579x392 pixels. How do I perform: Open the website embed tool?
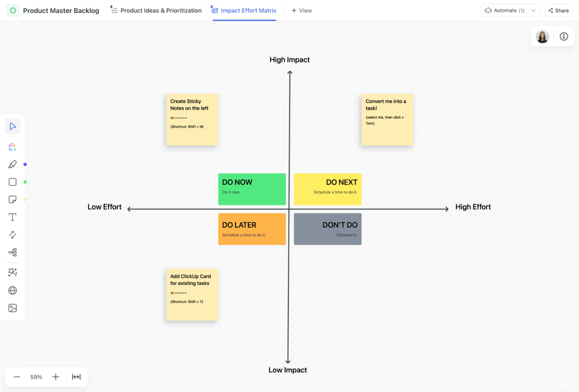coord(12,290)
